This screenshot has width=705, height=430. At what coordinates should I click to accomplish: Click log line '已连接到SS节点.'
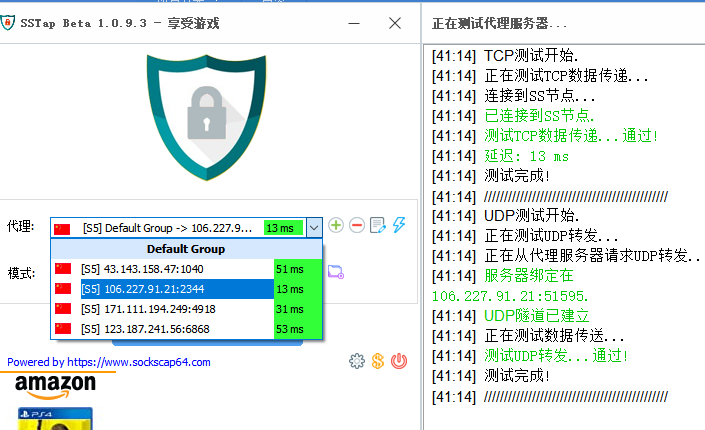point(539,116)
